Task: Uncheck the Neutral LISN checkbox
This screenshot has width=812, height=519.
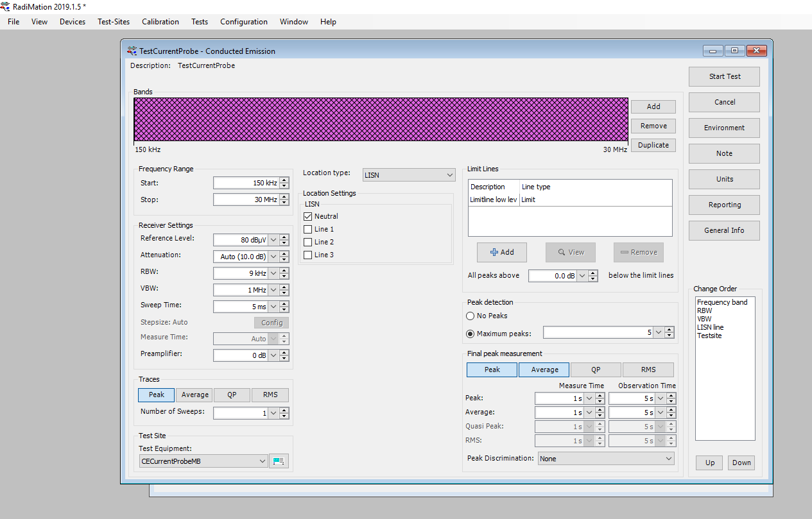Action: pos(309,217)
